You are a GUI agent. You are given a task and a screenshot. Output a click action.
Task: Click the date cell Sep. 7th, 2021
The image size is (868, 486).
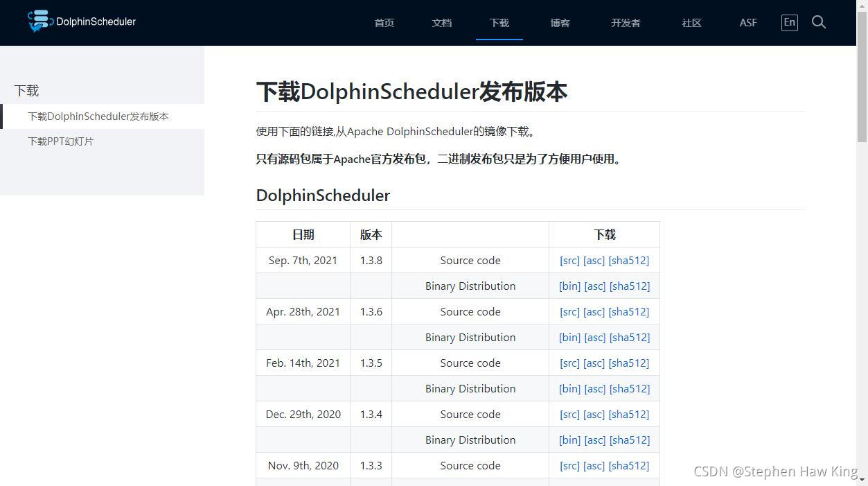pos(303,261)
